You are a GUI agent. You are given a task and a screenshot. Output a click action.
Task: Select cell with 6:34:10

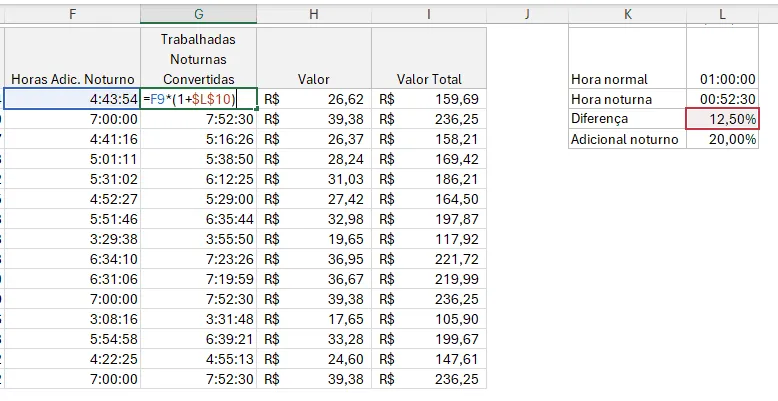[x=72, y=259]
